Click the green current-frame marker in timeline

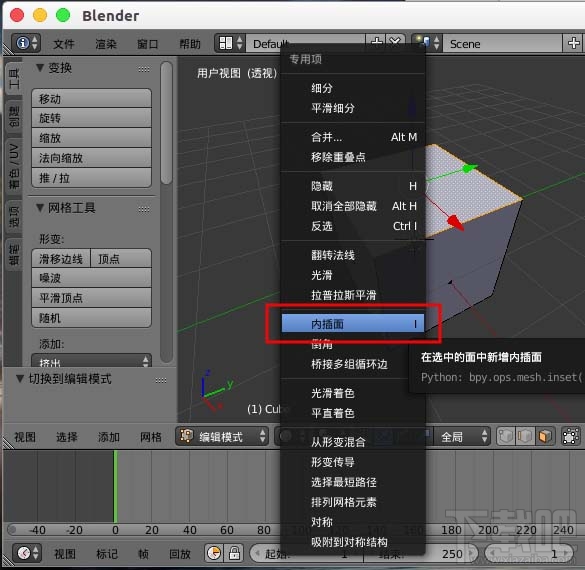tap(115, 486)
